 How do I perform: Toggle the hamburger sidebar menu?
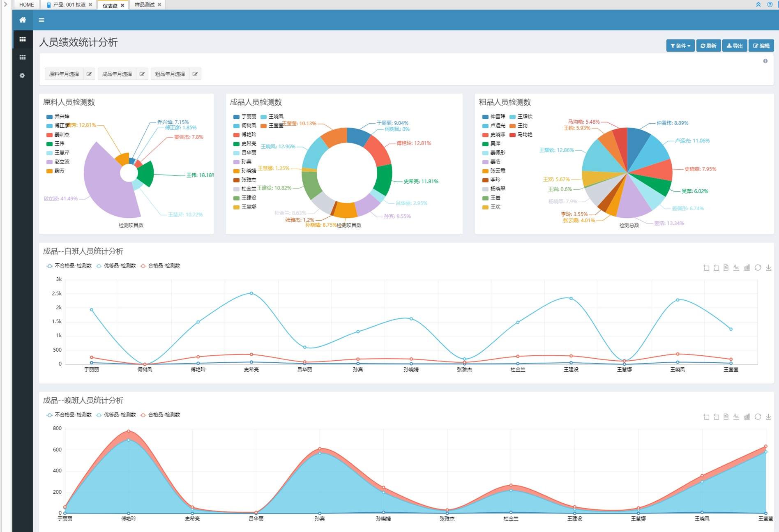pyautogui.click(x=41, y=20)
